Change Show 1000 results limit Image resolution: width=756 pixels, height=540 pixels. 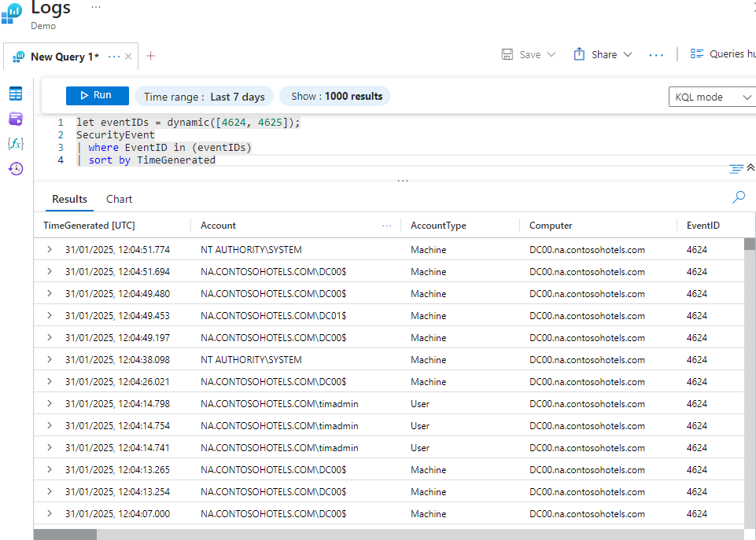[x=336, y=97]
